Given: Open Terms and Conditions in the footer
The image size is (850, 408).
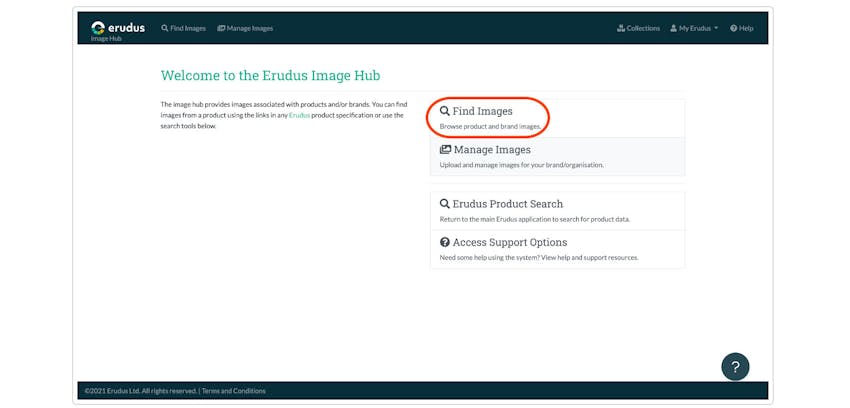Looking at the screenshot, I should point(234,391).
